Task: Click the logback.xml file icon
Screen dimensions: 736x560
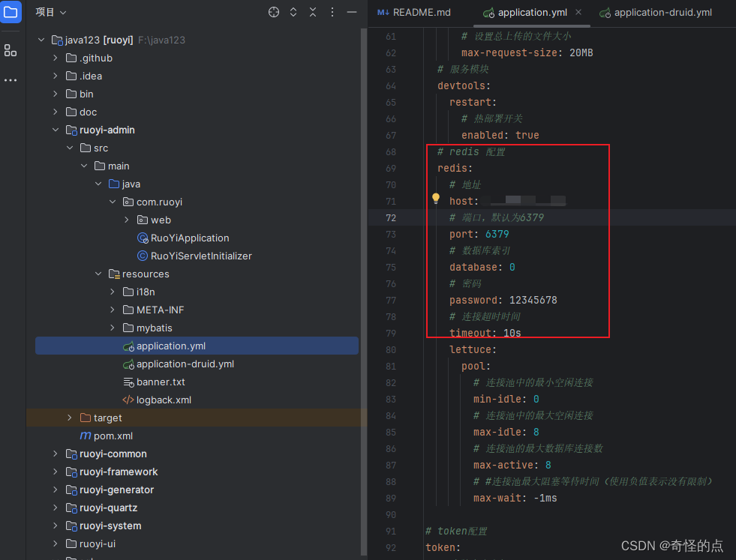Action: point(128,400)
